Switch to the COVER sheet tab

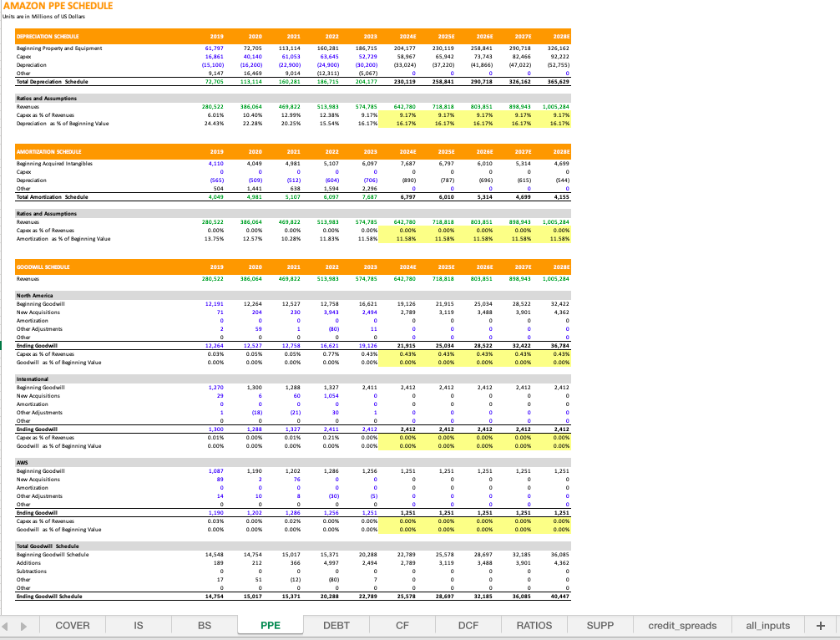(73, 626)
